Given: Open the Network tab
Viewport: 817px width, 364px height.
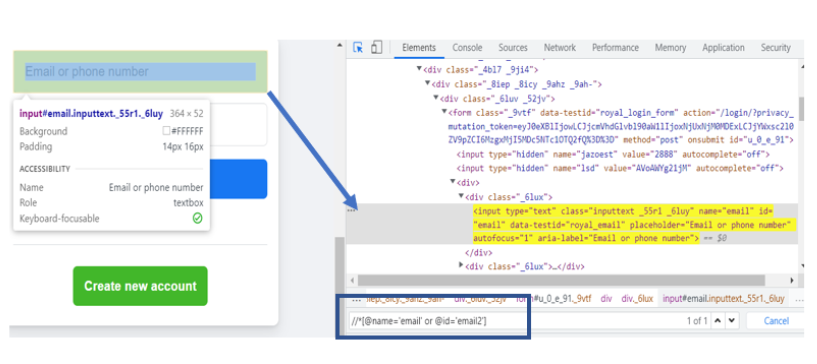Looking at the screenshot, I should pyautogui.click(x=560, y=47).
